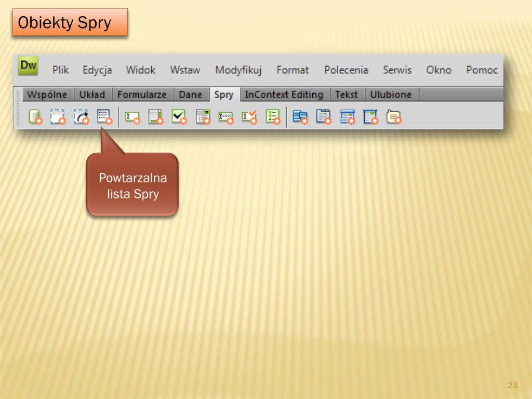
Task: Open the Format menu
Action: 292,70
